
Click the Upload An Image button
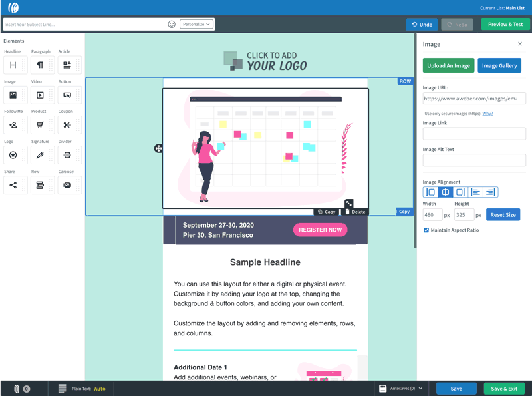tap(448, 65)
